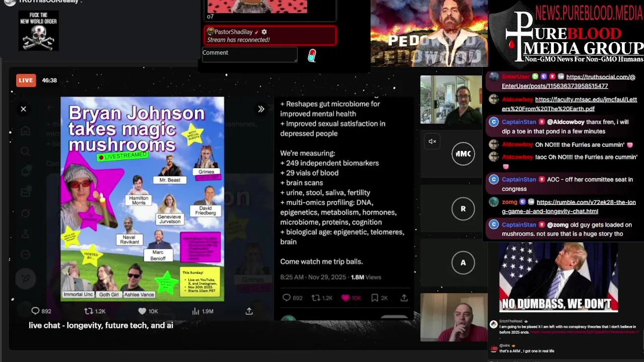The height and width of the screenshot is (362, 644).
Task: Click the ErichTheRead username in lower chat
Action: 511,321
